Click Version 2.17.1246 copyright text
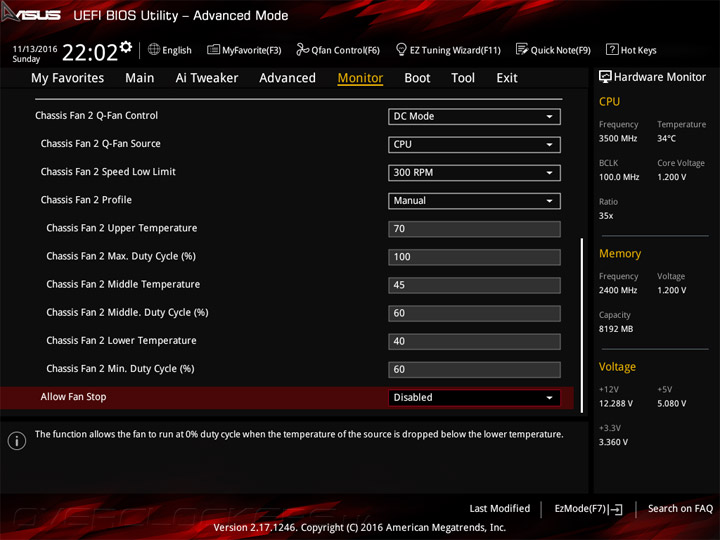 pyautogui.click(x=360, y=528)
